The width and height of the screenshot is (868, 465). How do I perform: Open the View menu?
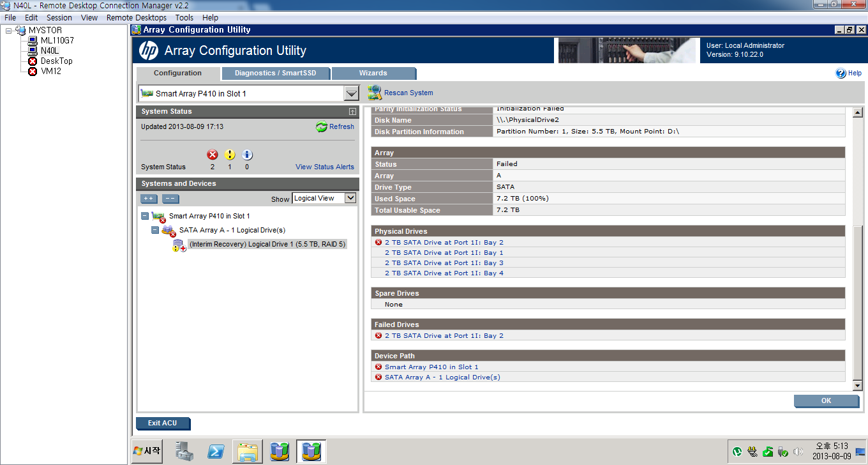(x=89, y=17)
